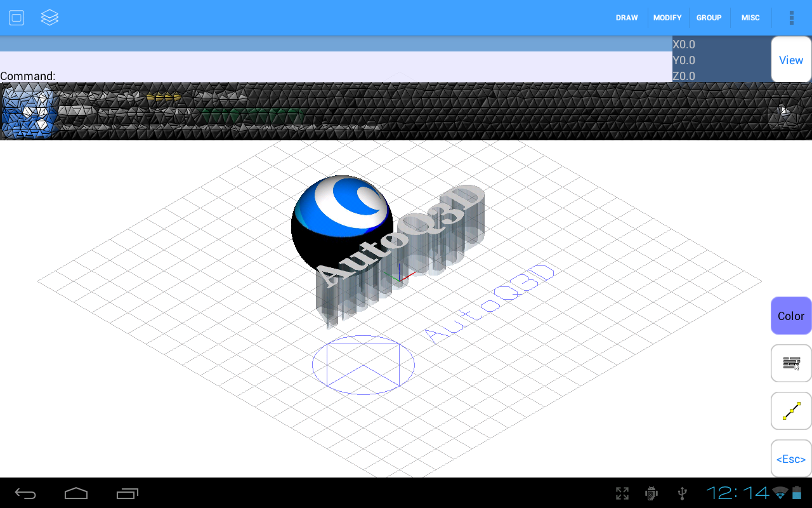Open the layers stack icon
Viewport: 812px width, 508px height.
point(49,18)
